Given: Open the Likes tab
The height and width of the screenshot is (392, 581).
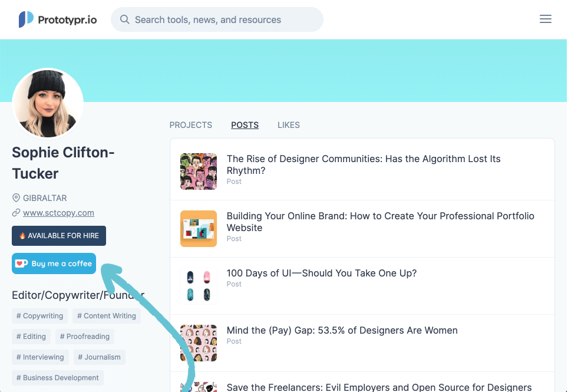Looking at the screenshot, I should (289, 125).
